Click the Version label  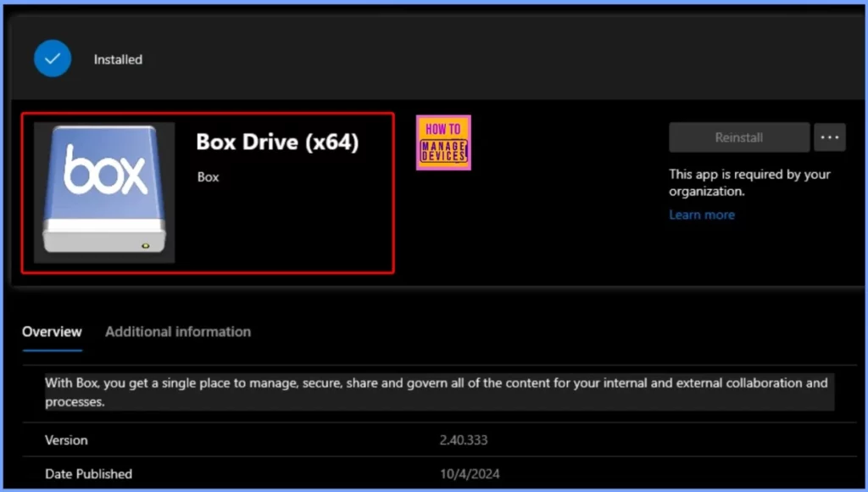(66, 440)
